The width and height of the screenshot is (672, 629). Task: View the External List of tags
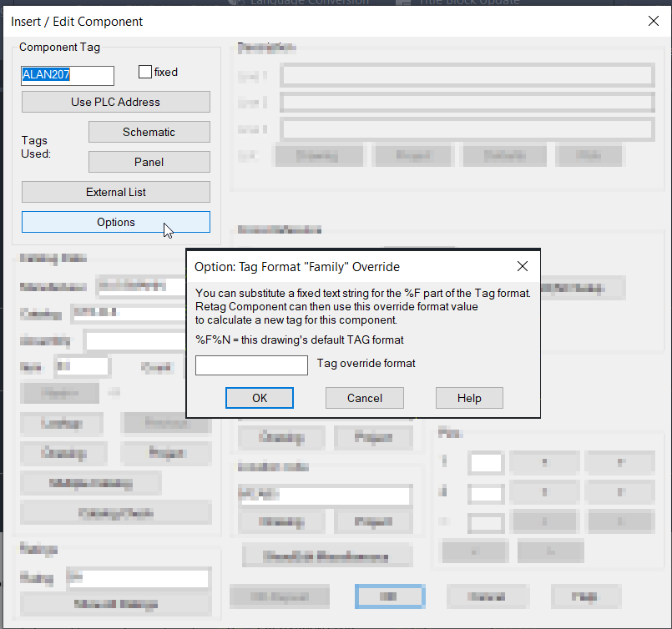[115, 192]
